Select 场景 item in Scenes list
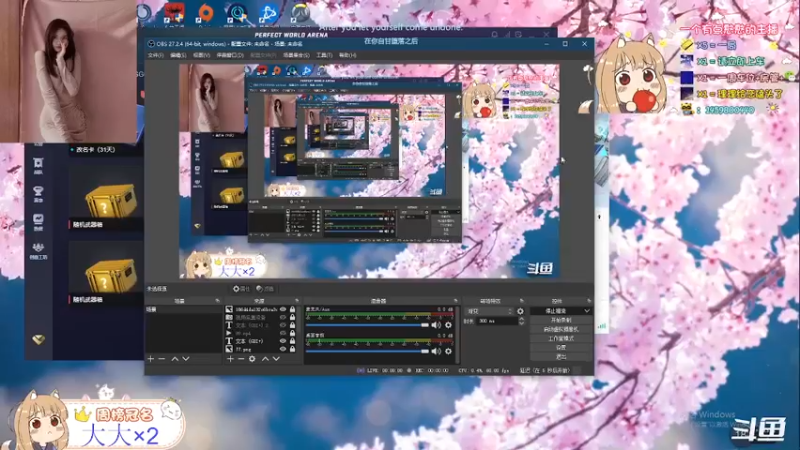The width and height of the screenshot is (800, 450). click(184, 310)
